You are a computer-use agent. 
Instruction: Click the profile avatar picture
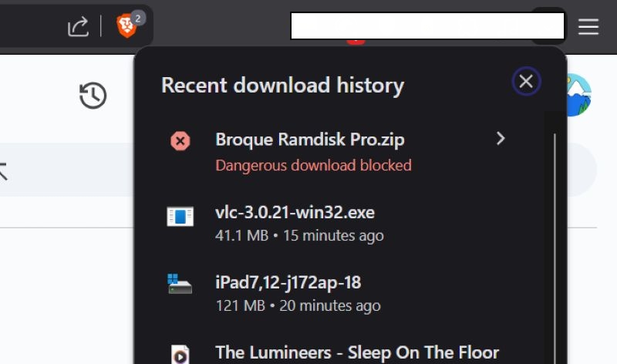coord(578,96)
